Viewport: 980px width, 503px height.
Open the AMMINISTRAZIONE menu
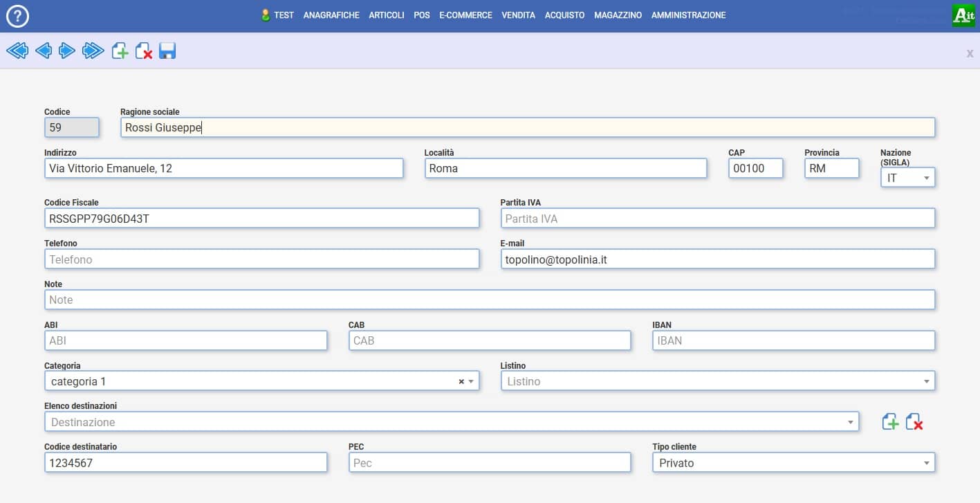coord(688,15)
